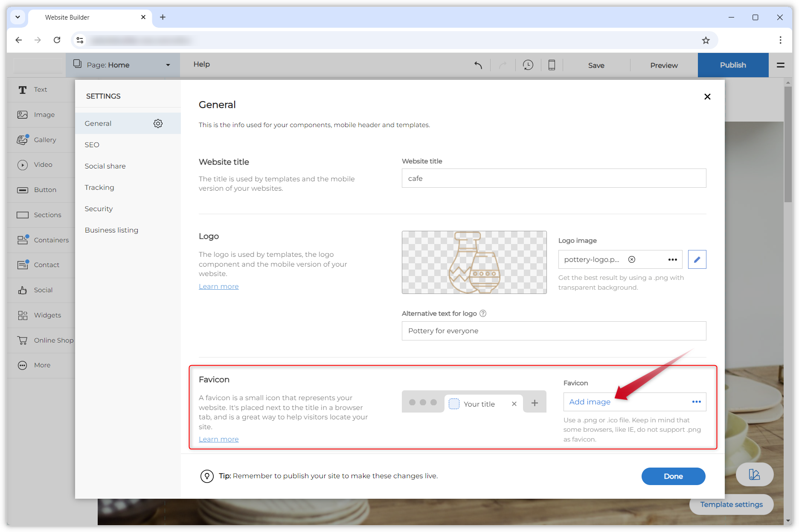Click the Done button

pos(673,476)
